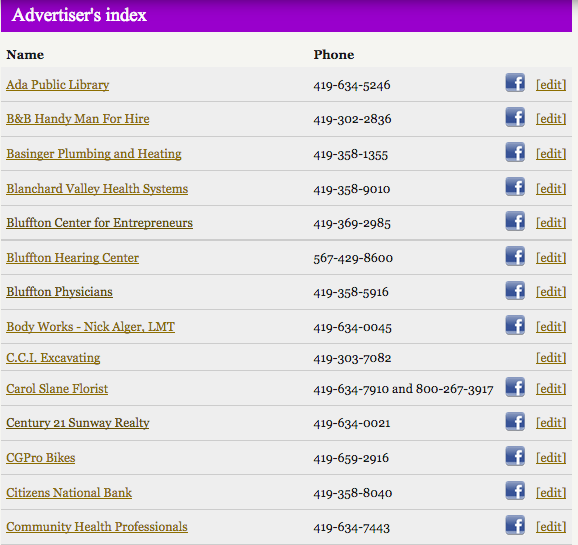Open the C.C.I. Excavating link
This screenshot has width=578, height=545.
coord(53,358)
